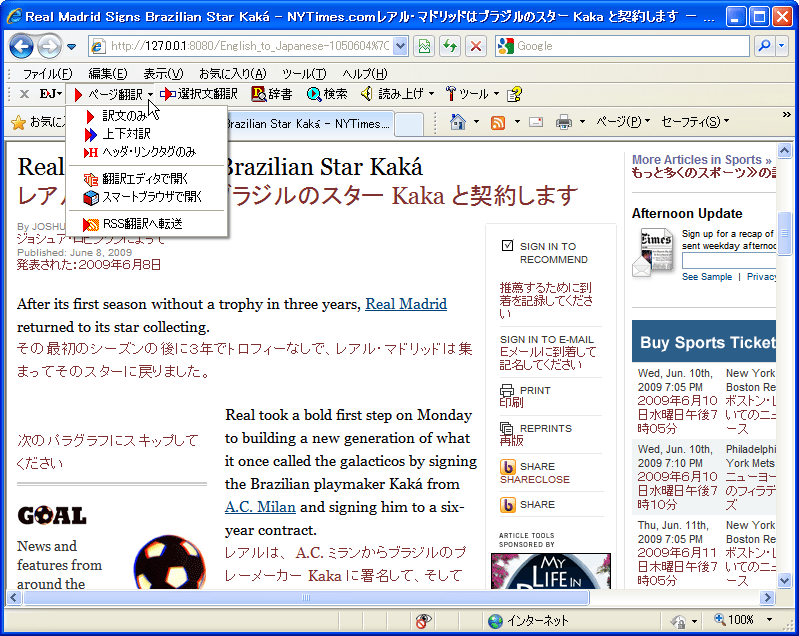Click the 読み上げ speaker icon
Viewport: 799px width, 636px height.
(366, 94)
